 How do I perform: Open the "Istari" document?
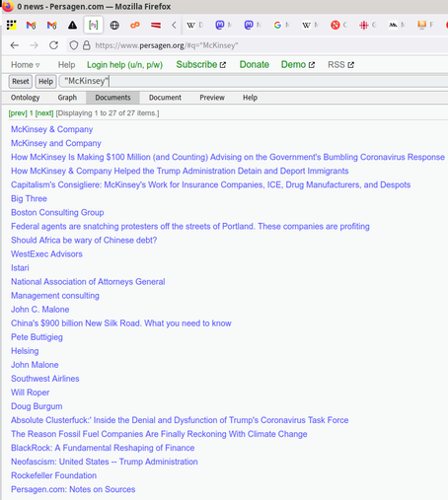pyautogui.click(x=20, y=267)
